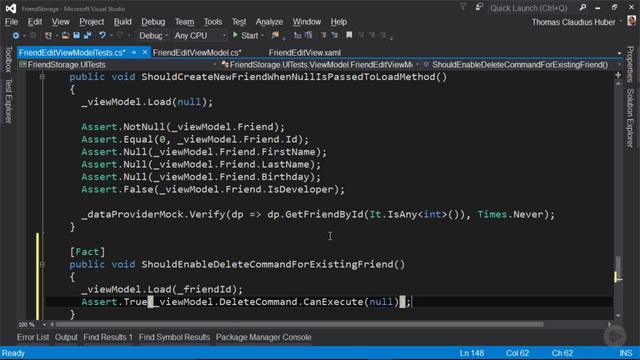The image size is (640, 360).
Task: Click the Save All toolbar icon
Action: (x=87, y=36)
